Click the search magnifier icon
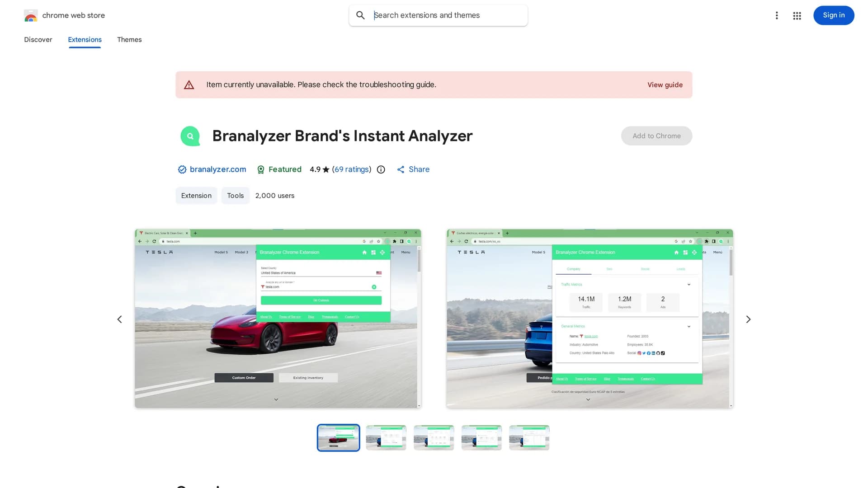The height and width of the screenshot is (488, 868). click(360, 15)
